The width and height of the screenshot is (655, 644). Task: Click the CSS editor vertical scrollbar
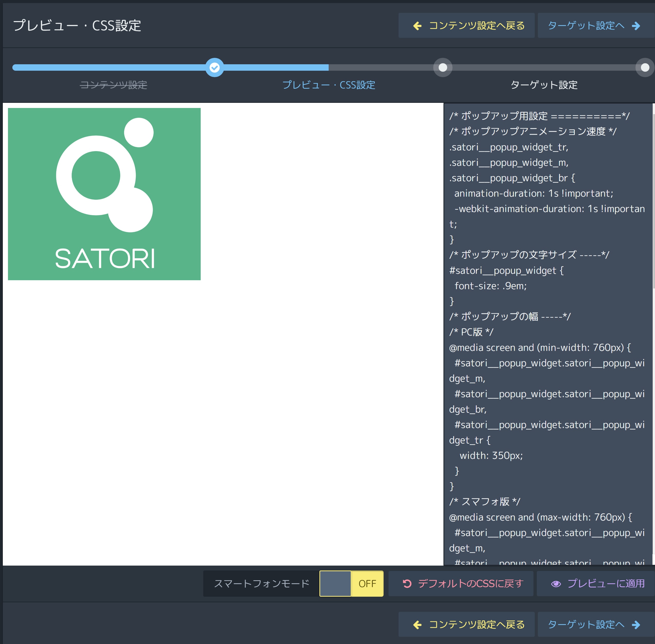[654, 201]
